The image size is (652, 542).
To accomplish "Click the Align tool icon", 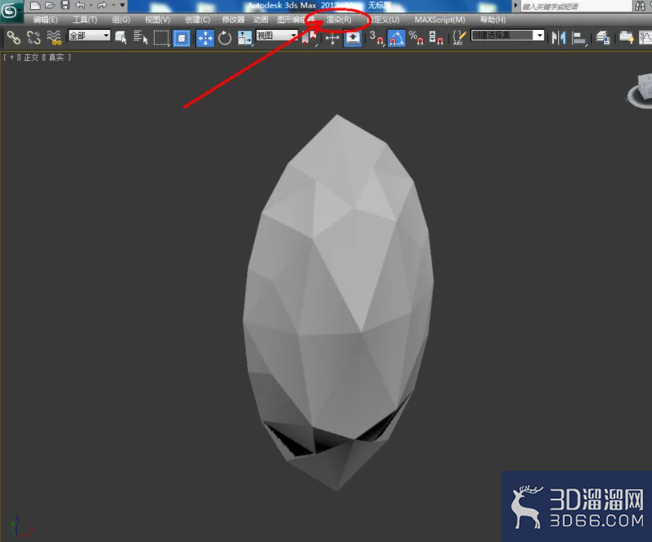I will pos(579,38).
